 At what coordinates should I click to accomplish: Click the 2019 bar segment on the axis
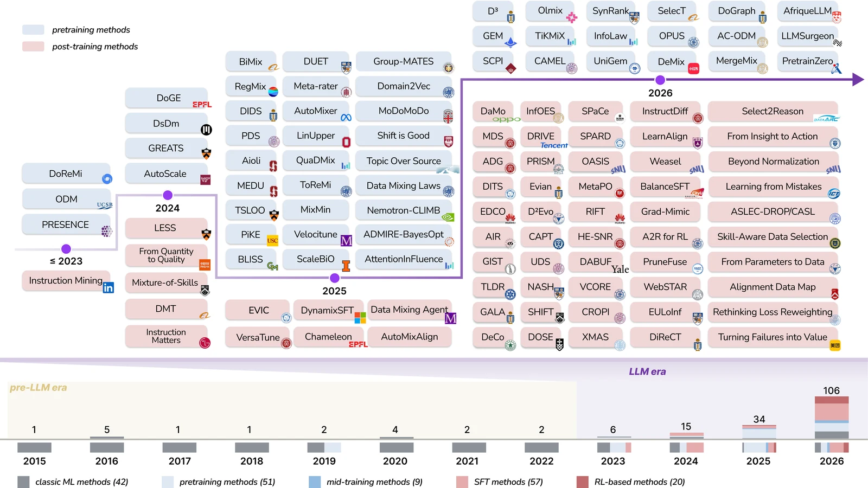pyautogui.click(x=324, y=447)
